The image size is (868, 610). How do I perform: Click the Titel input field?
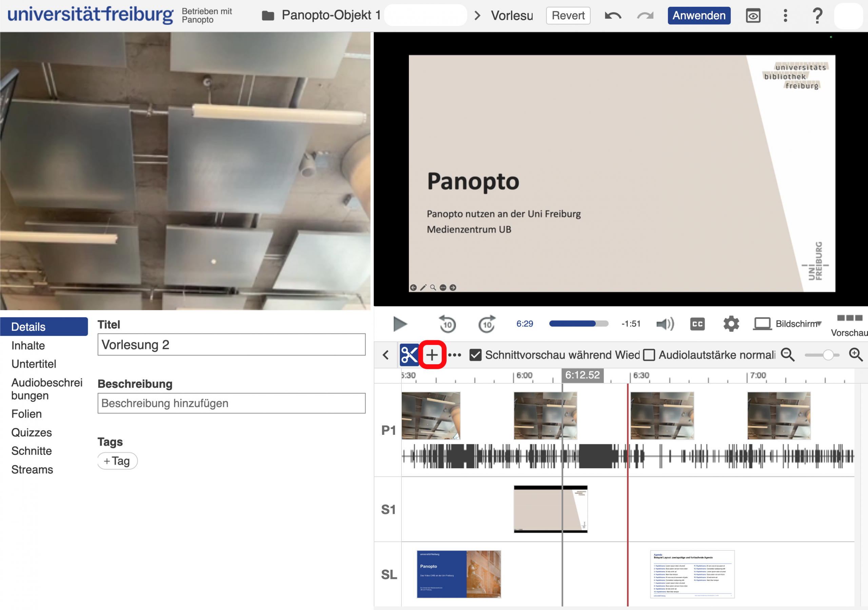tap(231, 344)
